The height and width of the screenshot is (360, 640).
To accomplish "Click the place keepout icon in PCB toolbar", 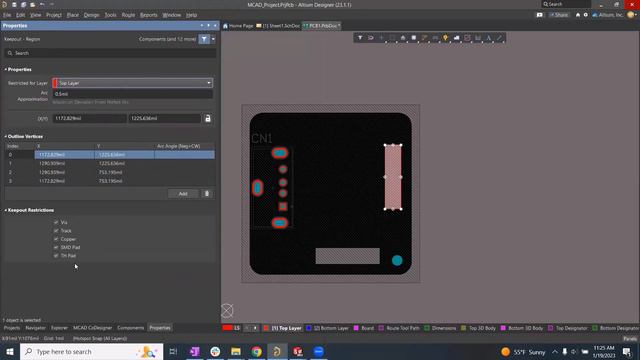I will pos(467,38).
